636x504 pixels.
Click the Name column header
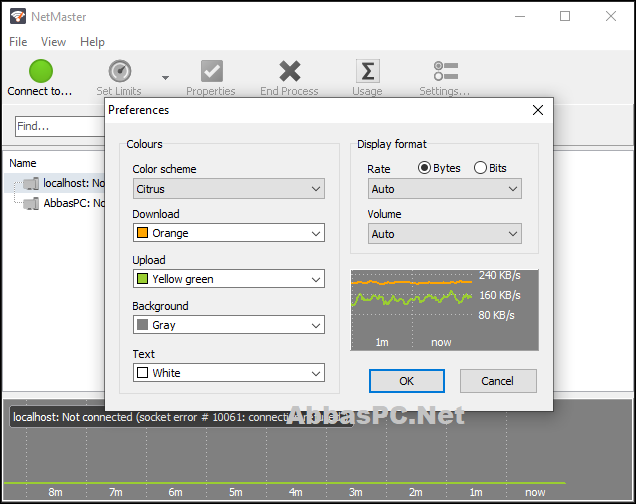[23, 163]
